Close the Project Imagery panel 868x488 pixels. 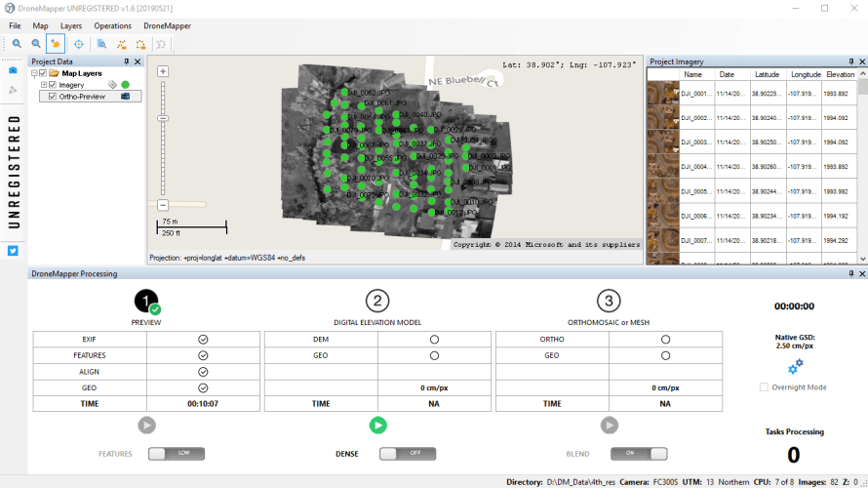coord(862,61)
